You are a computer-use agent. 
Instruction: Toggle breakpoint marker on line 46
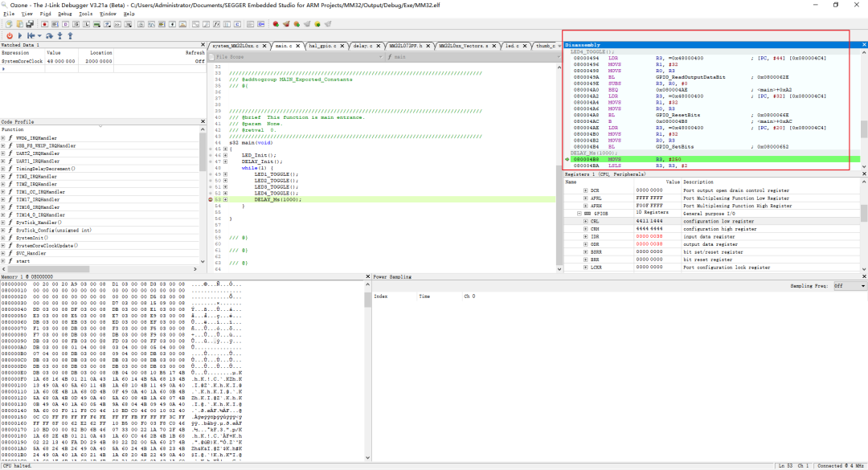(211, 155)
